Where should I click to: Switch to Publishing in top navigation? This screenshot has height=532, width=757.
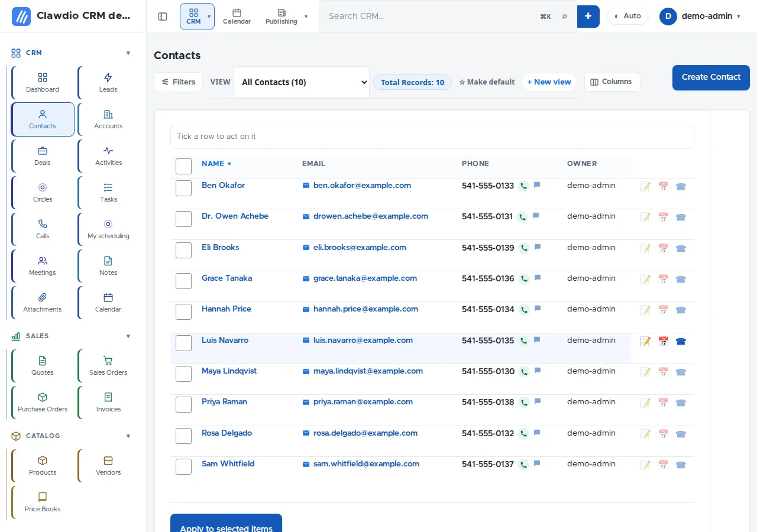pyautogui.click(x=281, y=17)
